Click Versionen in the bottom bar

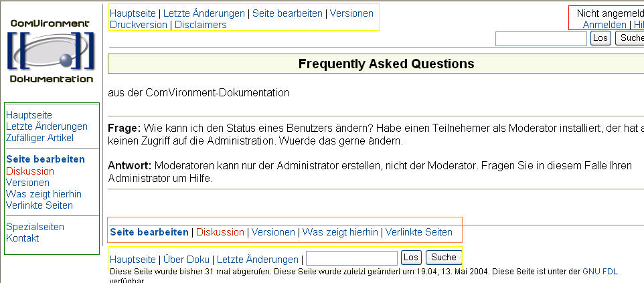coord(273,232)
